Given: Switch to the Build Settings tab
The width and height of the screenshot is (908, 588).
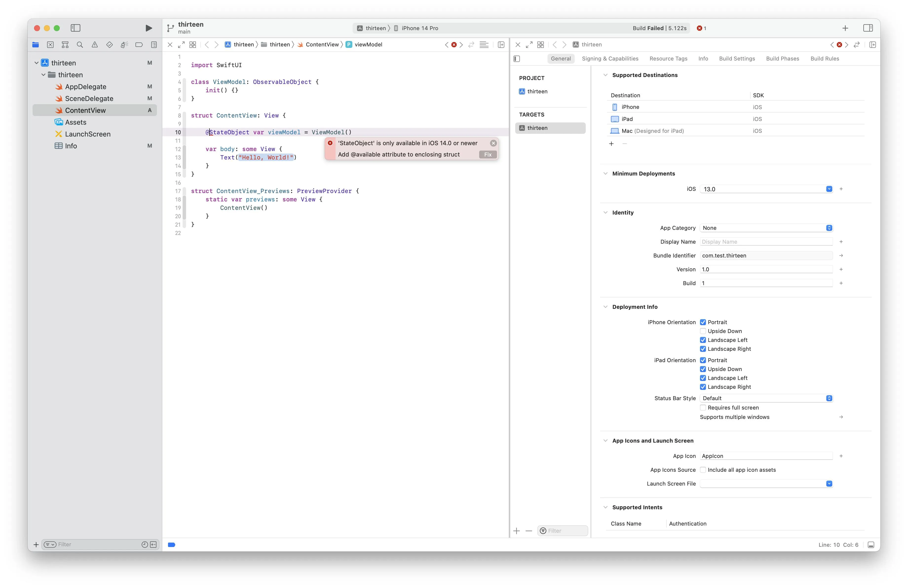Looking at the screenshot, I should [737, 58].
